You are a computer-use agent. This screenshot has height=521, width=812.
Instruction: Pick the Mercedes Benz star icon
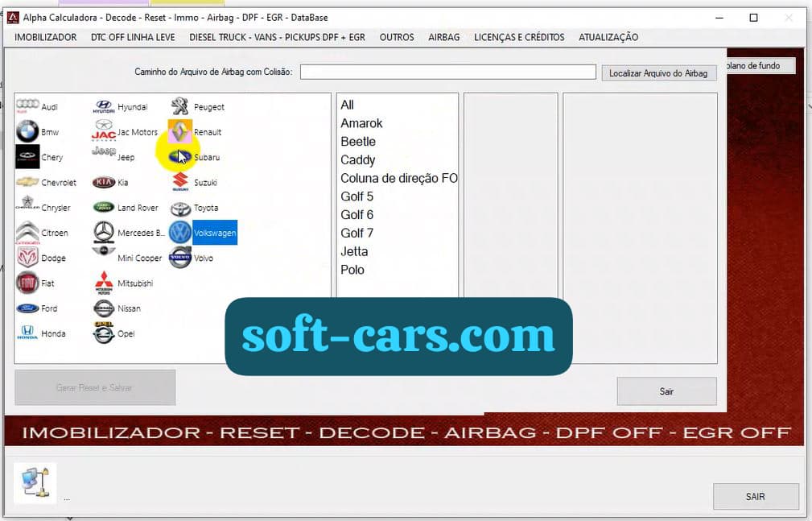[x=104, y=232]
